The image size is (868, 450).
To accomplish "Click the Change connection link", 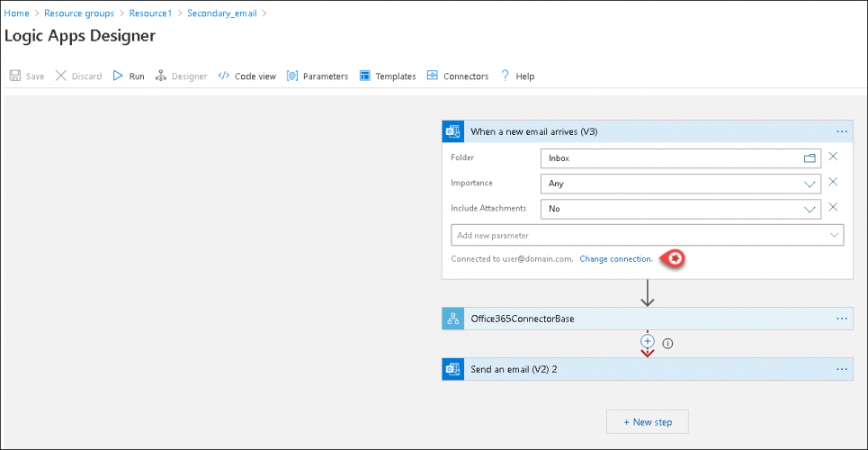I will coord(616,259).
